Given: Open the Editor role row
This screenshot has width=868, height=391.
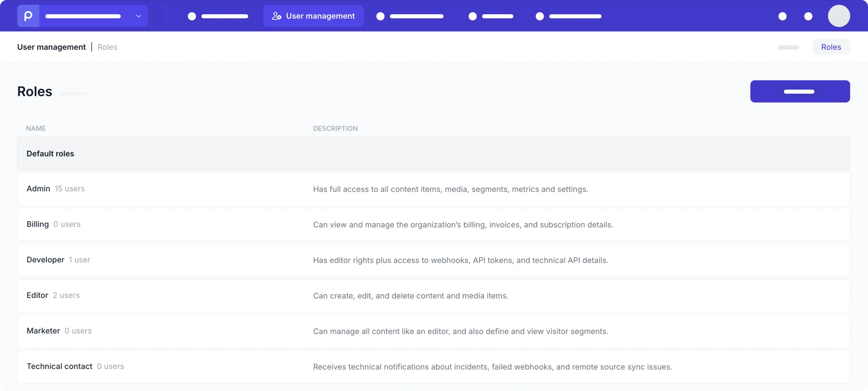Looking at the screenshot, I should pos(434,296).
